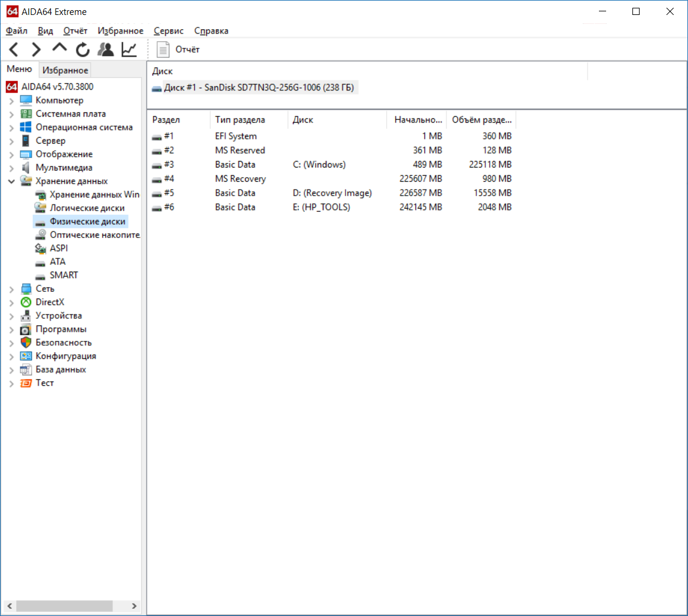
Task: Expand the Системная плата tree node
Action: tap(11, 114)
